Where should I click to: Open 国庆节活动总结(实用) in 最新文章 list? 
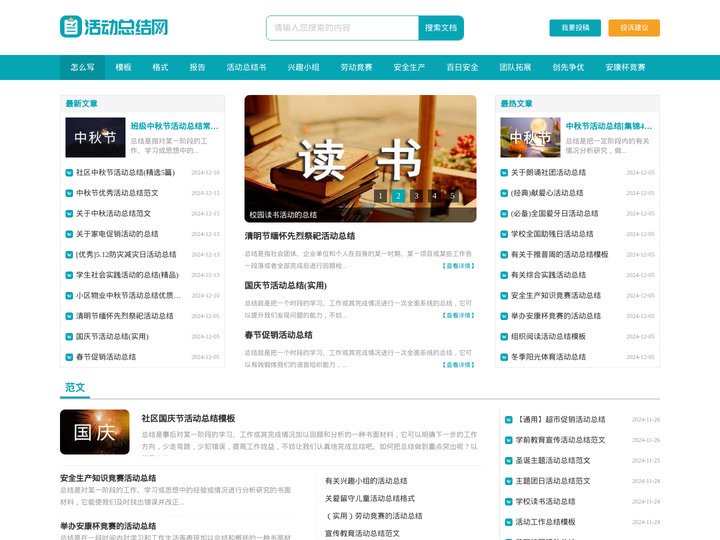[x=112, y=337]
